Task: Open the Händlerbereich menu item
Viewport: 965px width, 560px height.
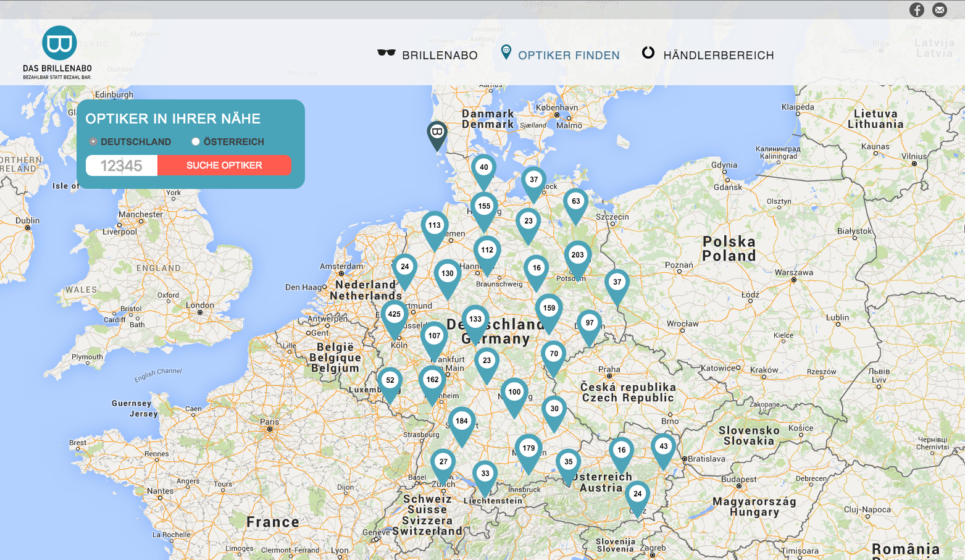Action: pyautogui.click(x=708, y=54)
